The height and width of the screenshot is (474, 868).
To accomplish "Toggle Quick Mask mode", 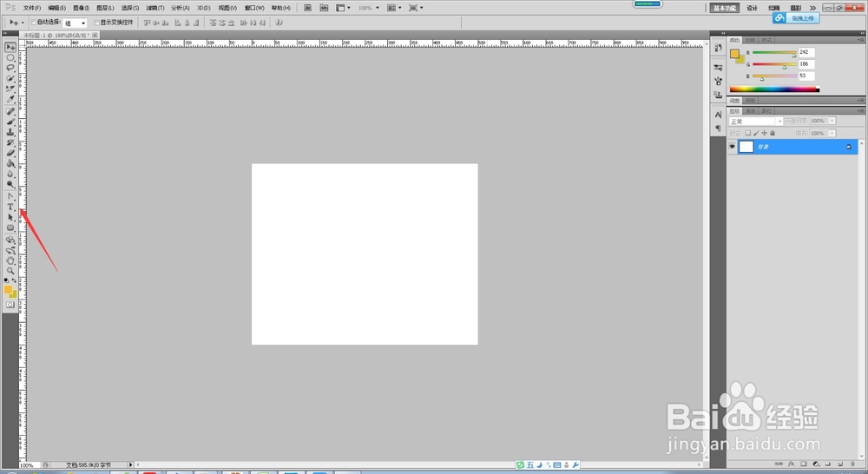I will point(10,305).
